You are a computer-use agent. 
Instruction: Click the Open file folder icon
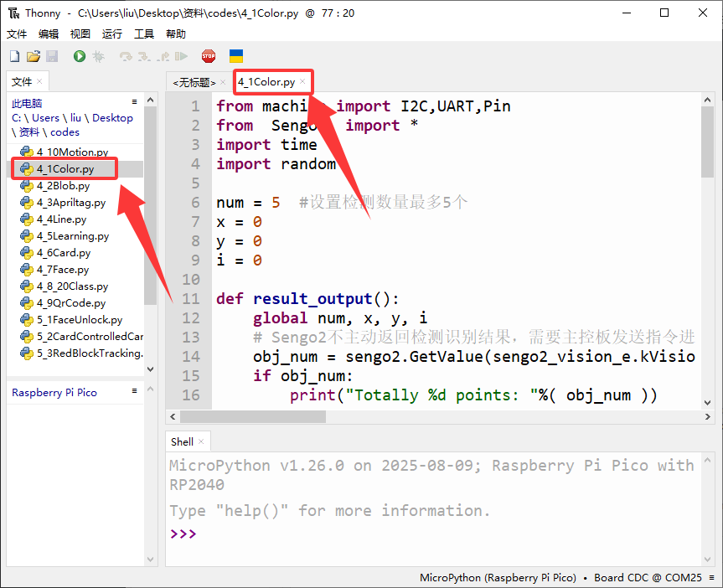34,56
